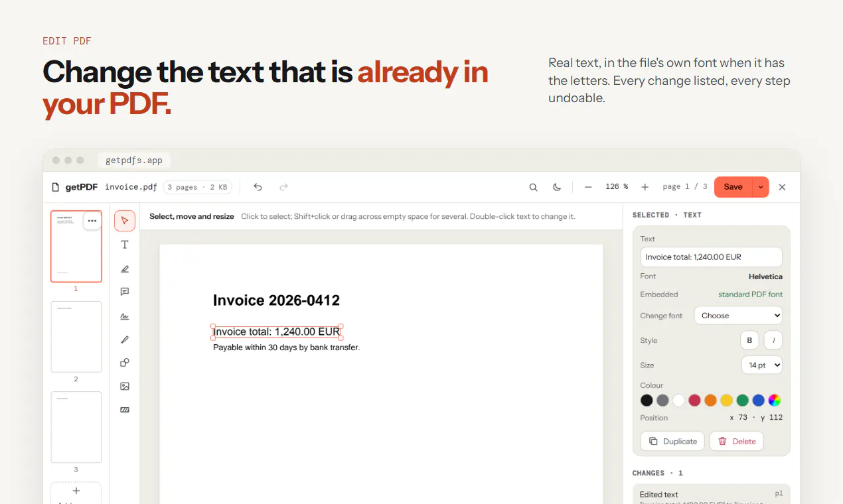Toggle dark mode with the moon icon

[x=557, y=187]
